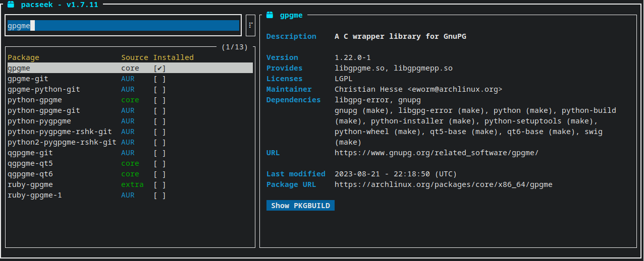Screen dimensions: 644x261
Task: Click the gpgme search input field
Action: 123,26
